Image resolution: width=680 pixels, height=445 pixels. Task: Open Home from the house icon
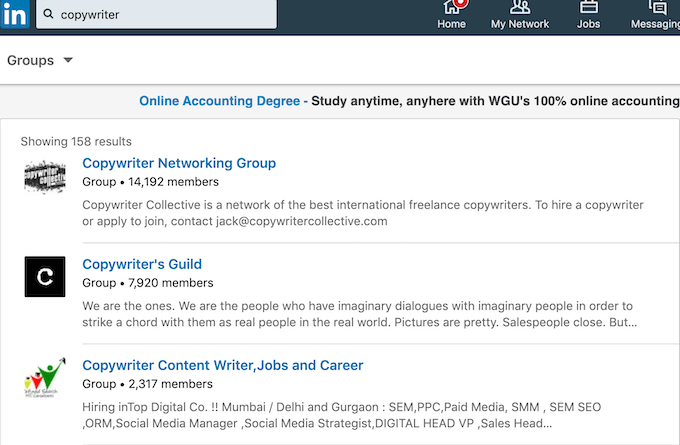click(451, 7)
